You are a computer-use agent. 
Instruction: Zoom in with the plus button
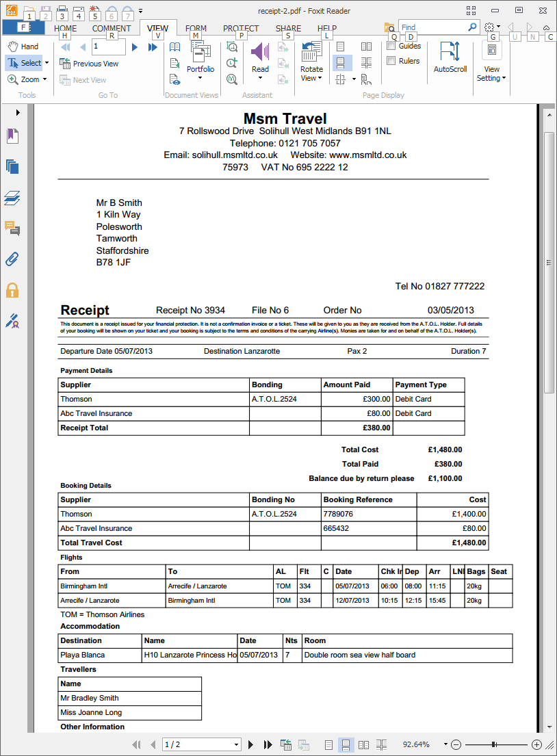[x=536, y=744]
